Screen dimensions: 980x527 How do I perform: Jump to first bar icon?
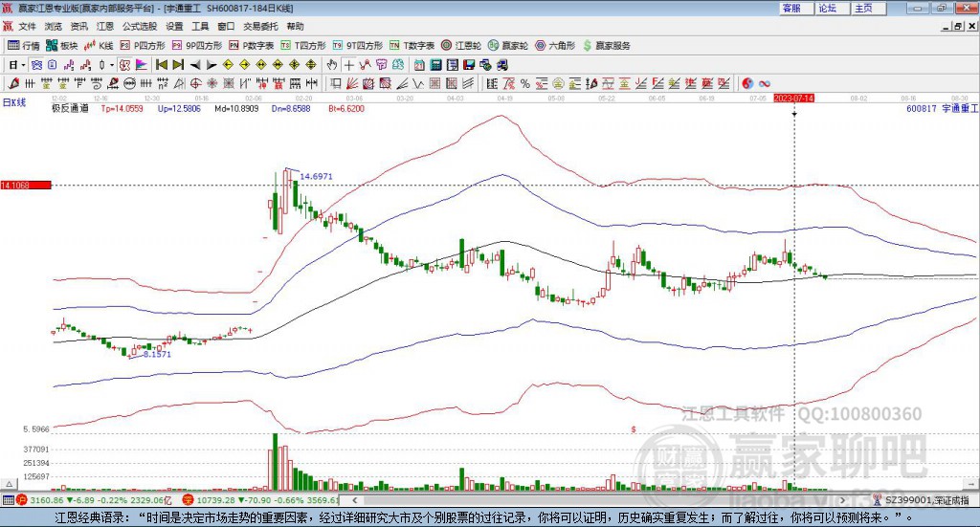tap(161, 65)
